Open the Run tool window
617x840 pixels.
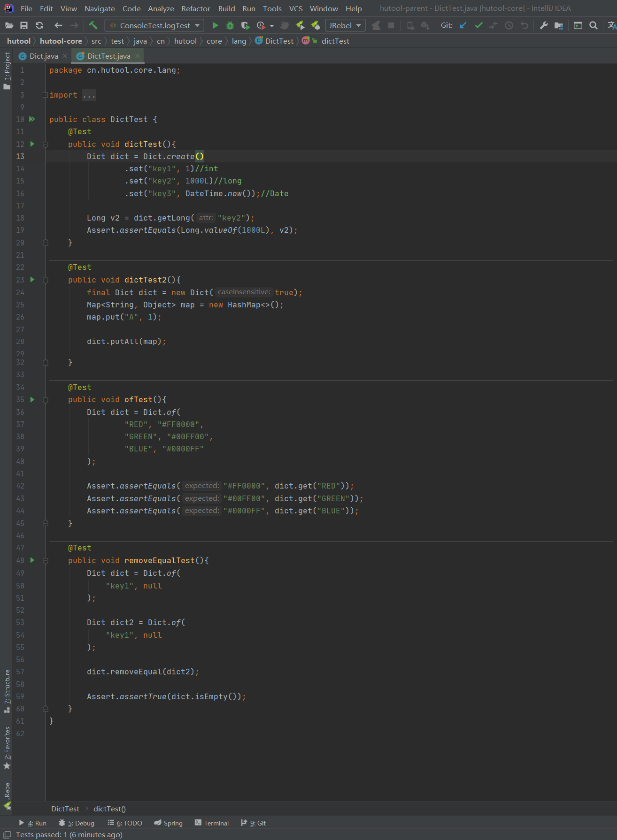tap(32, 823)
